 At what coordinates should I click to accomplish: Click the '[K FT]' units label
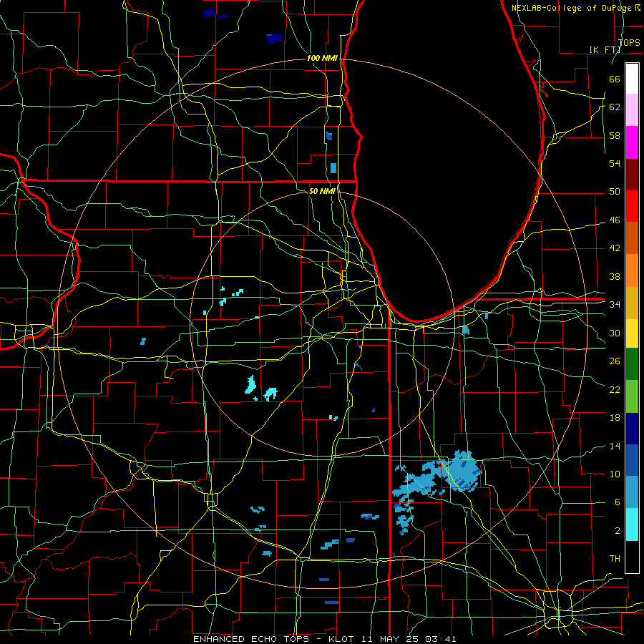tap(605, 49)
